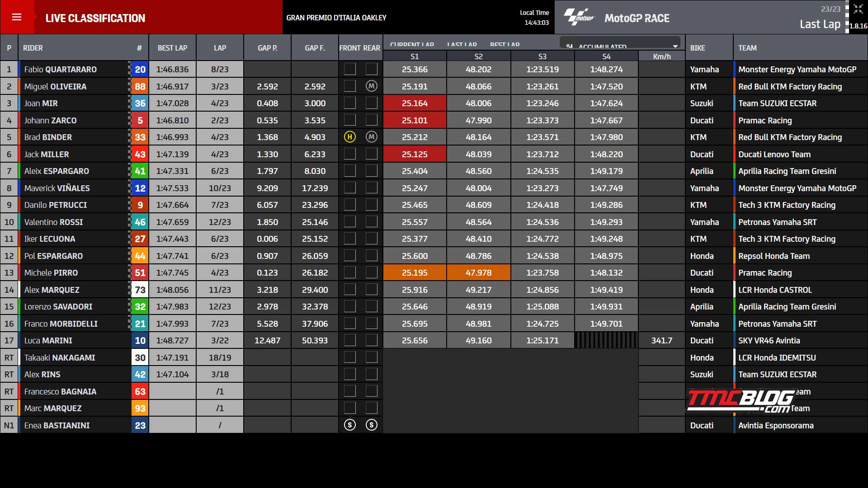Click the RIDER column header

coord(33,48)
